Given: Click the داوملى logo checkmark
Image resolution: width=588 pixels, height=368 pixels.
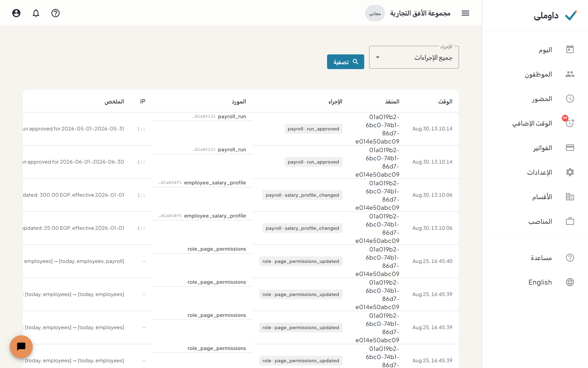Looking at the screenshot, I should [x=571, y=15].
